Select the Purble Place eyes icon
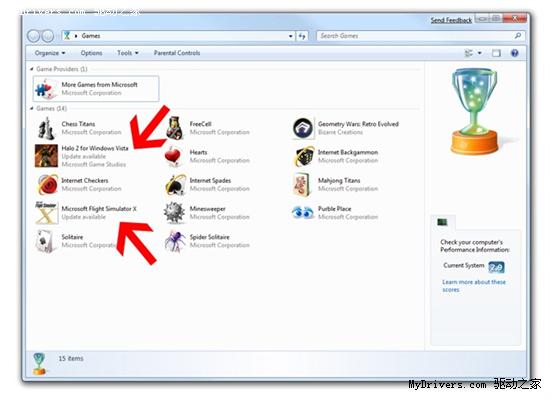The image size is (550, 398). 302,213
